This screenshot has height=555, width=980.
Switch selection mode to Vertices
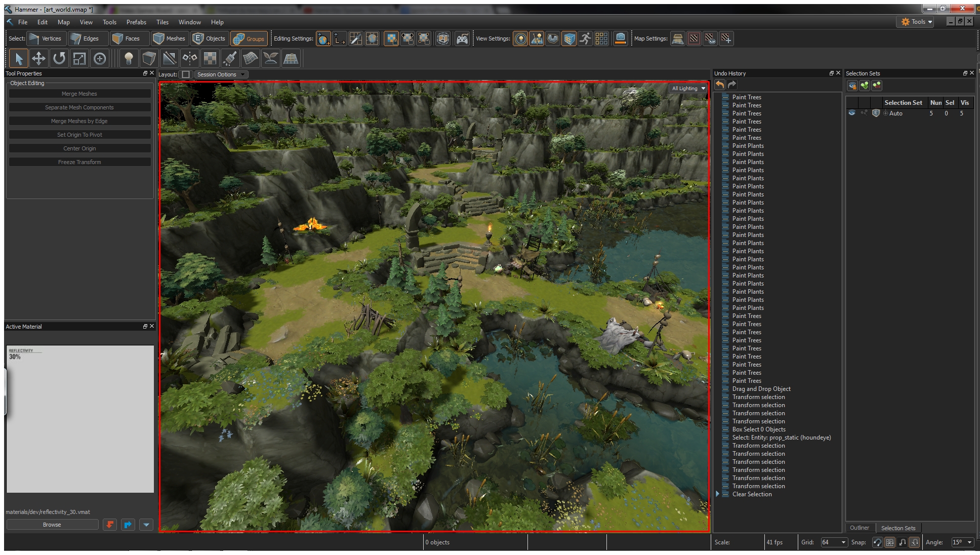click(46, 38)
